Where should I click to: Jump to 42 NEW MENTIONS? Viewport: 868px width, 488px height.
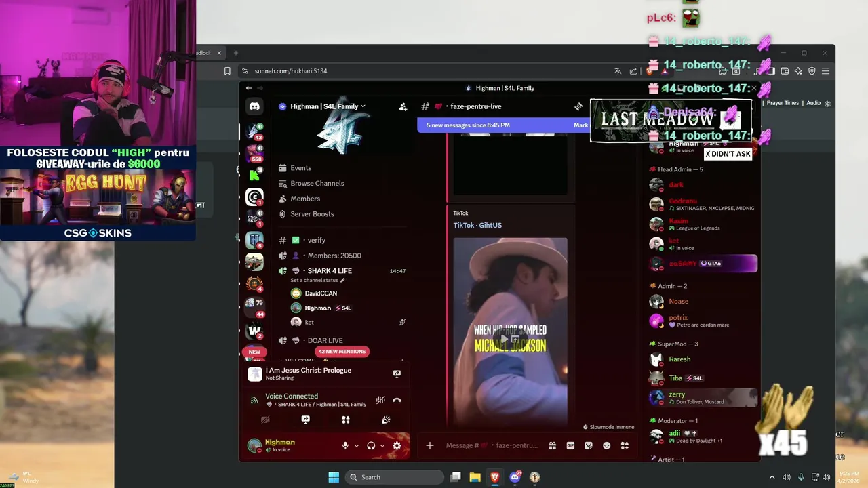pos(342,351)
